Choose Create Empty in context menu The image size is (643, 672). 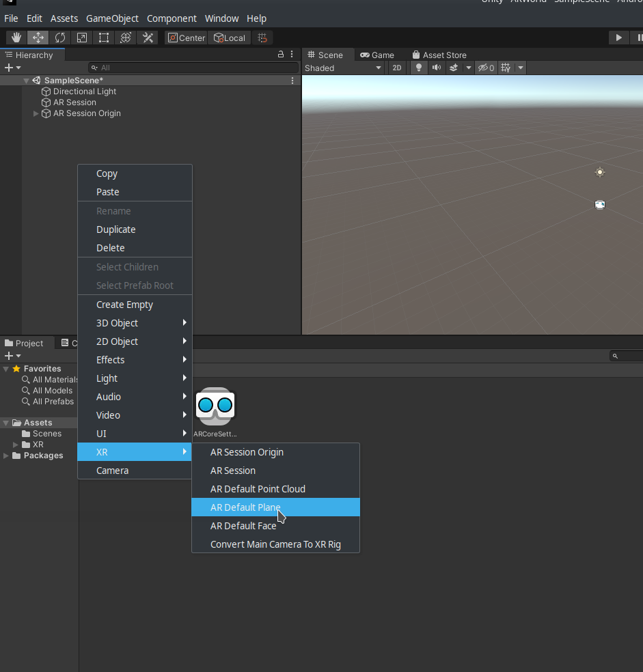(x=135, y=305)
